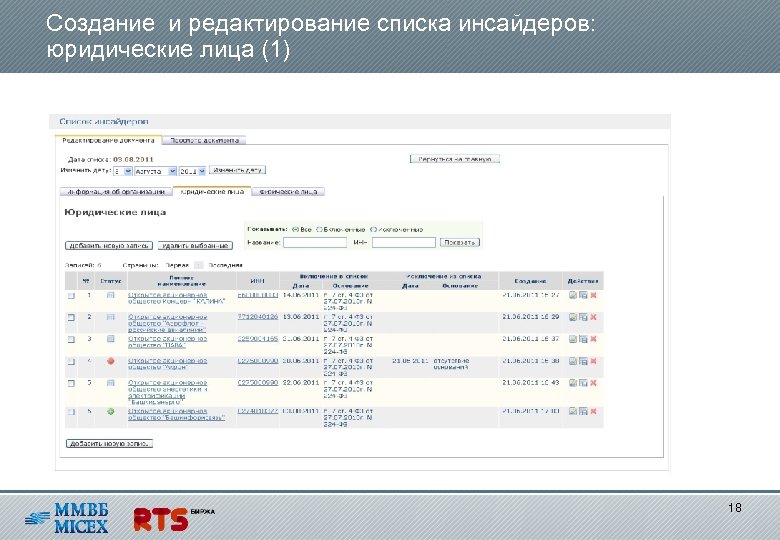Click the status icon in row 2
The image size is (780, 540).
[x=110, y=317]
